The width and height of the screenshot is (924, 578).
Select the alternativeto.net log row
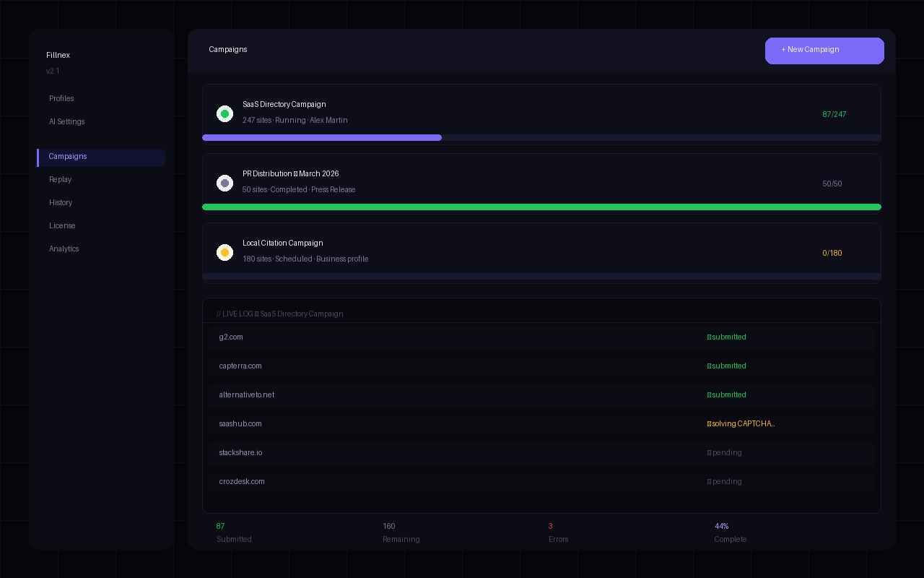pyautogui.click(x=462, y=395)
